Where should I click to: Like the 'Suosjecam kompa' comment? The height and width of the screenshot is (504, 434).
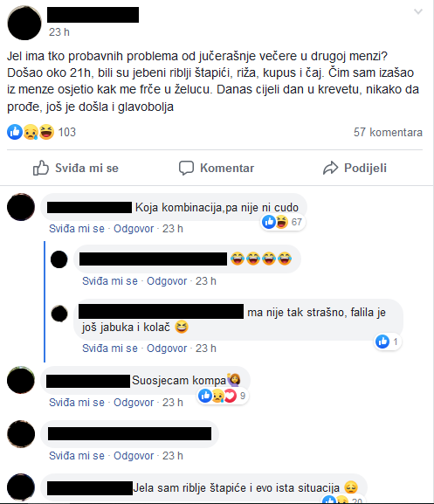point(77,403)
